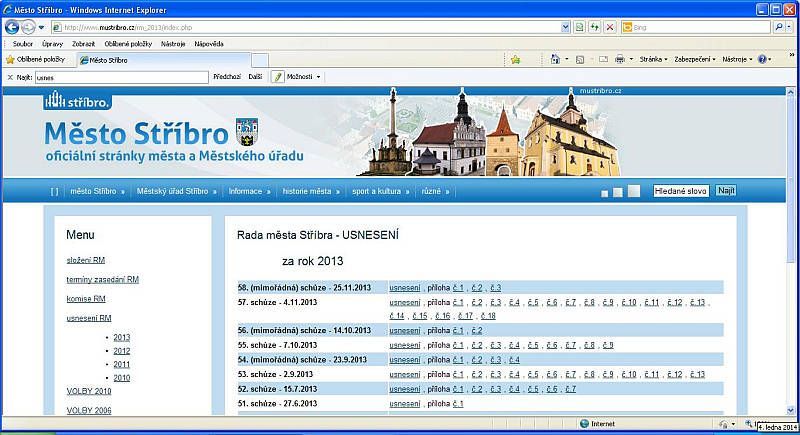Select the medium font size square
The image size is (800, 435).
617,192
